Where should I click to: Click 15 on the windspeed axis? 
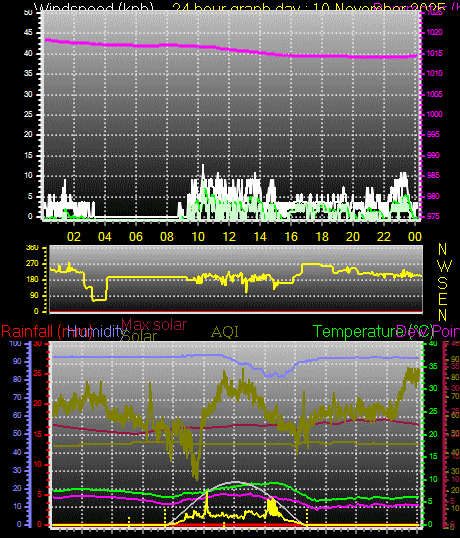(x=28, y=155)
